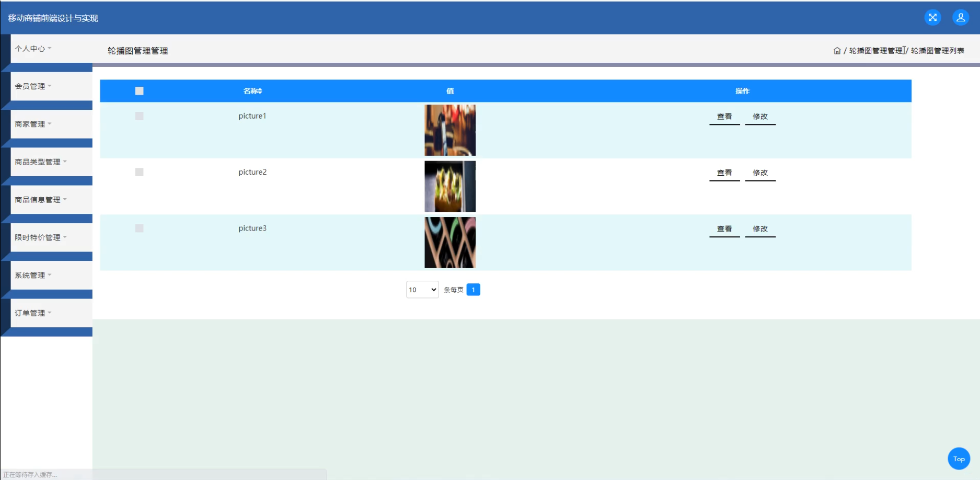980x480 pixels.
Task: Open the user profile icon in header
Action: [x=961, y=18]
